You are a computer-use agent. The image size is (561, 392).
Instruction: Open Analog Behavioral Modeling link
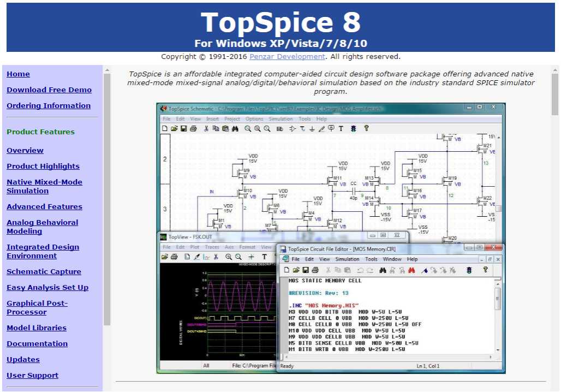42,227
